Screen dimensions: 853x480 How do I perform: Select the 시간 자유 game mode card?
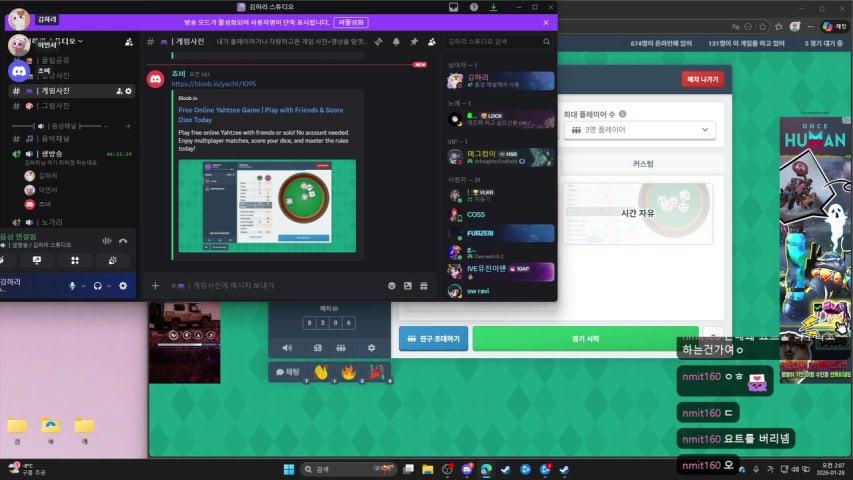638,213
